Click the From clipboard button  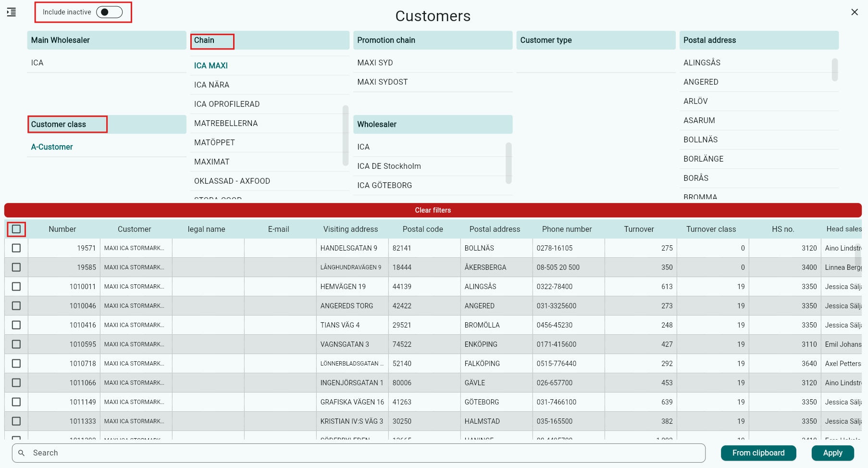pyautogui.click(x=758, y=453)
